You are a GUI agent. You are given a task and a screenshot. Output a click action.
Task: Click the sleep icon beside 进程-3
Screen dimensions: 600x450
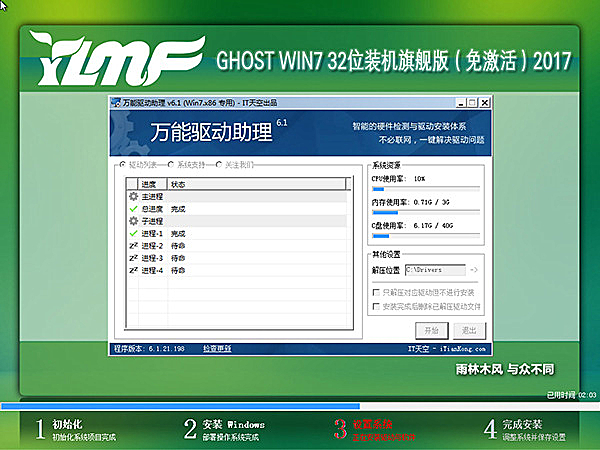point(133,258)
